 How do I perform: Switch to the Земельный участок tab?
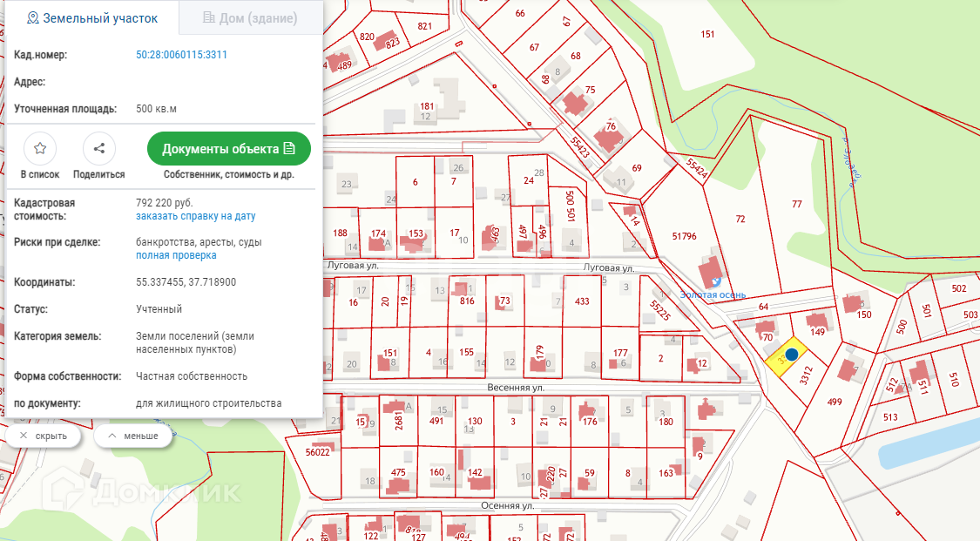pyautogui.click(x=92, y=18)
